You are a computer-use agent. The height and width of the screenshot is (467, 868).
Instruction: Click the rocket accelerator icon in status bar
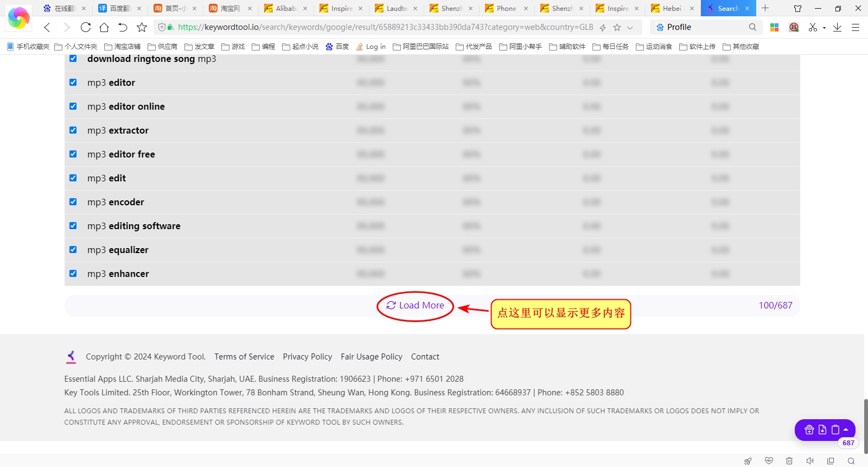[x=748, y=461]
